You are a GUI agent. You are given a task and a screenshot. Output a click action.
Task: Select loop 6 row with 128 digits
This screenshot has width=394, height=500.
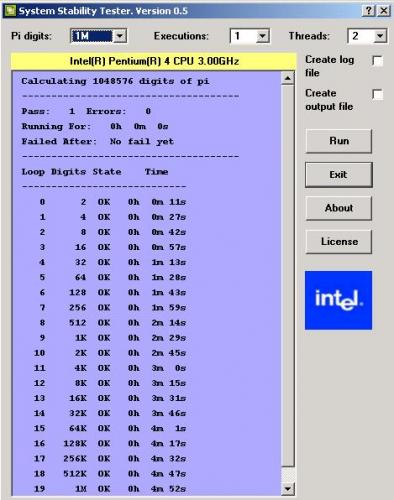pyautogui.click(x=112, y=293)
